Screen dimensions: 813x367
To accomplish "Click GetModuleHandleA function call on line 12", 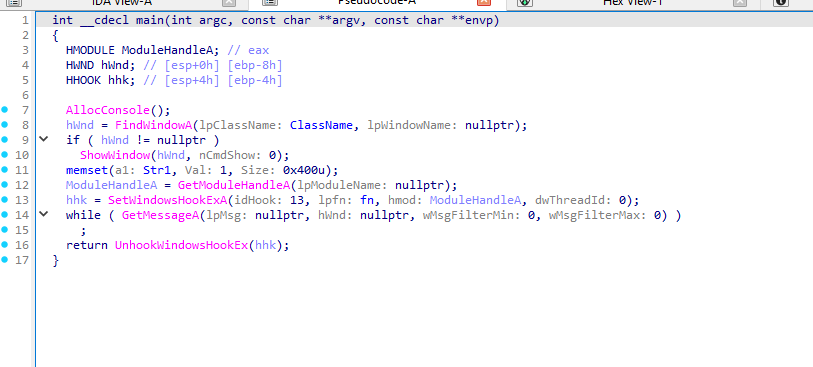I will [x=234, y=186].
